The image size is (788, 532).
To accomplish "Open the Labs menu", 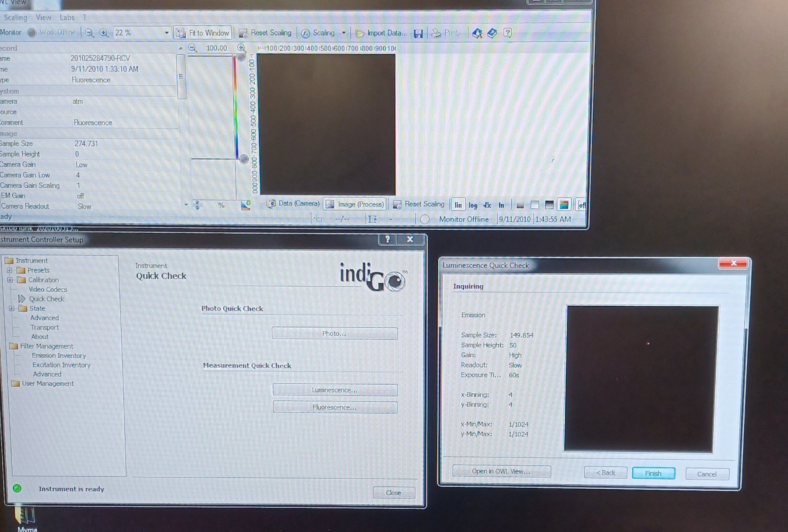I will coord(67,17).
